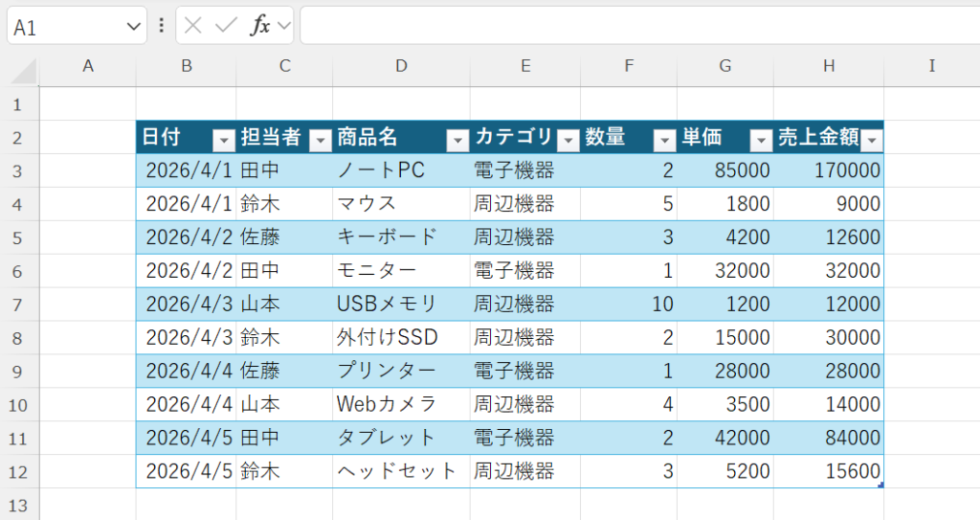Click inside the formula bar input
980x520 pixels.
point(632,26)
